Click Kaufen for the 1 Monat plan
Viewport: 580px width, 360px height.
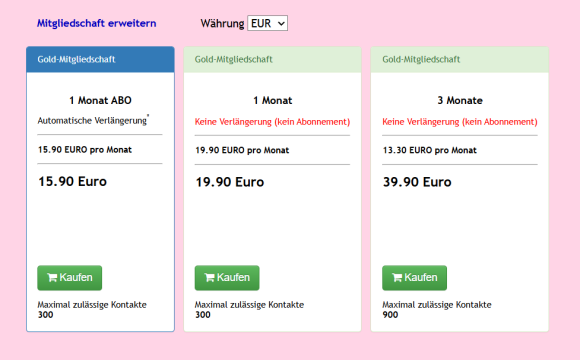point(227,277)
